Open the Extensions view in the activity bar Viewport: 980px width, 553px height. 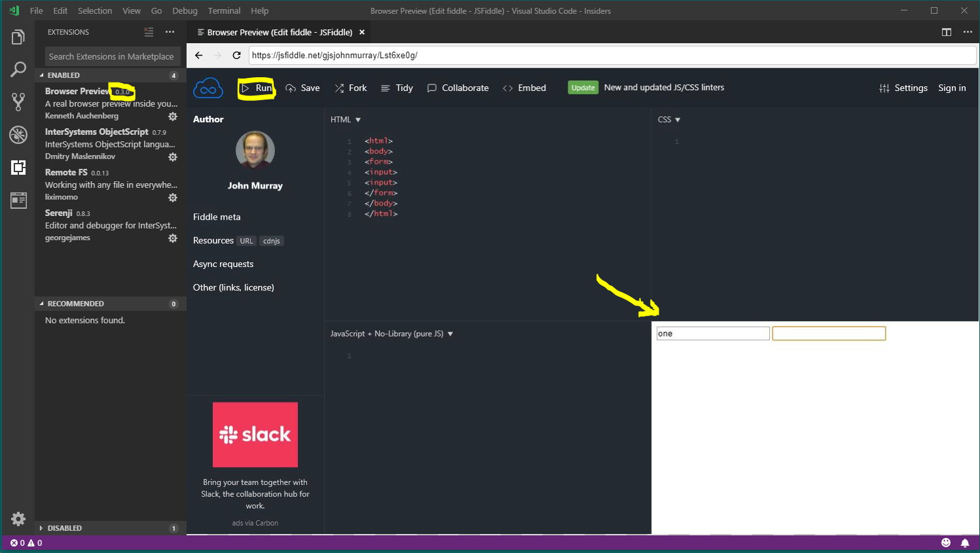[18, 168]
